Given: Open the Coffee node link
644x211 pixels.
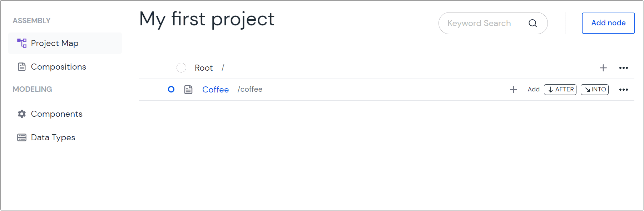Looking at the screenshot, I should [x=216, y=89].
